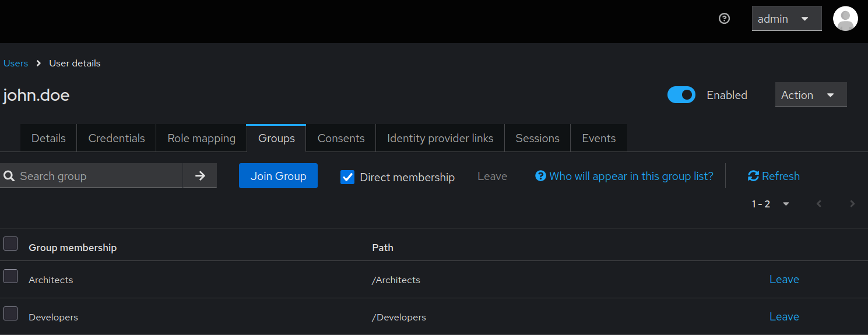Click the Leave button in toolbar
868x335 pixels.
coord(492,176)
